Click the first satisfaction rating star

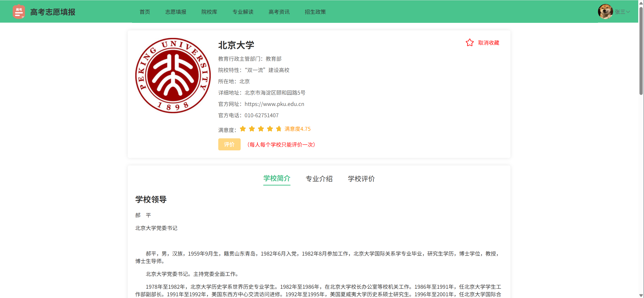243,129
